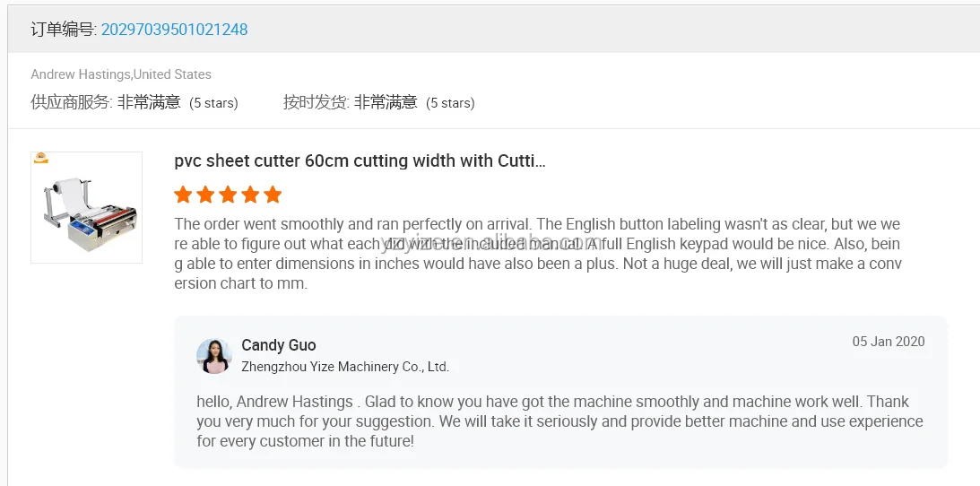
Task: Click the 按时发货 rating label
Action: click(316, 102)
